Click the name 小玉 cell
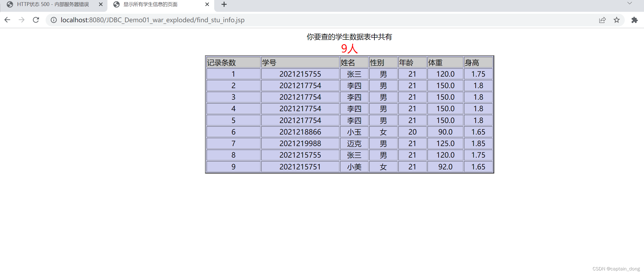Image resolution: width=644 pixels, height=274 pixels. pyautogui.click(x=354, y=132)
